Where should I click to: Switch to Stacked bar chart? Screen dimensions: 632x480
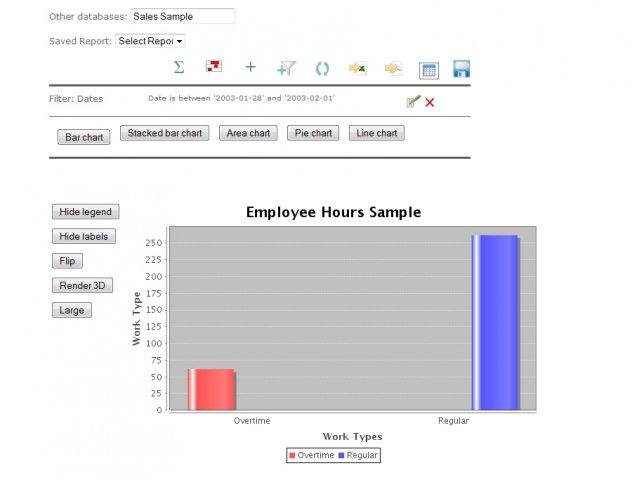(164, 133)
